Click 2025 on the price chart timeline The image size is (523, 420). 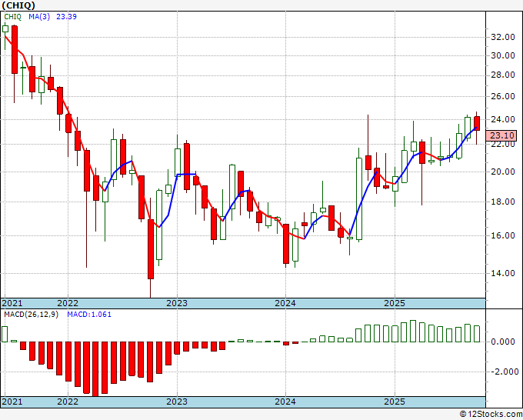(x=395, y=303)
